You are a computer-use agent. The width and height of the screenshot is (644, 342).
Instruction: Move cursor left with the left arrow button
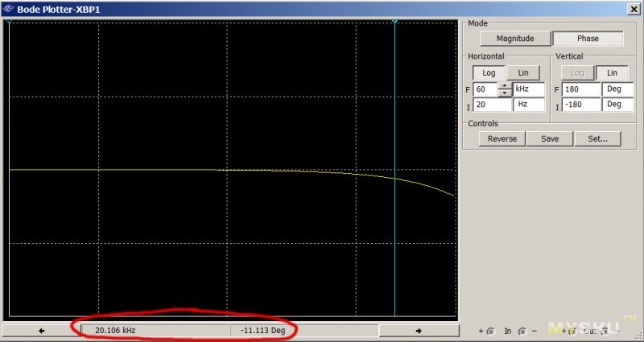41,330
